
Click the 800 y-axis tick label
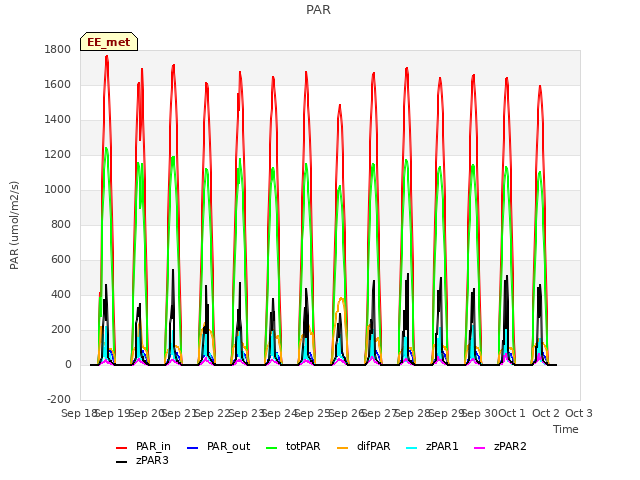61,224
